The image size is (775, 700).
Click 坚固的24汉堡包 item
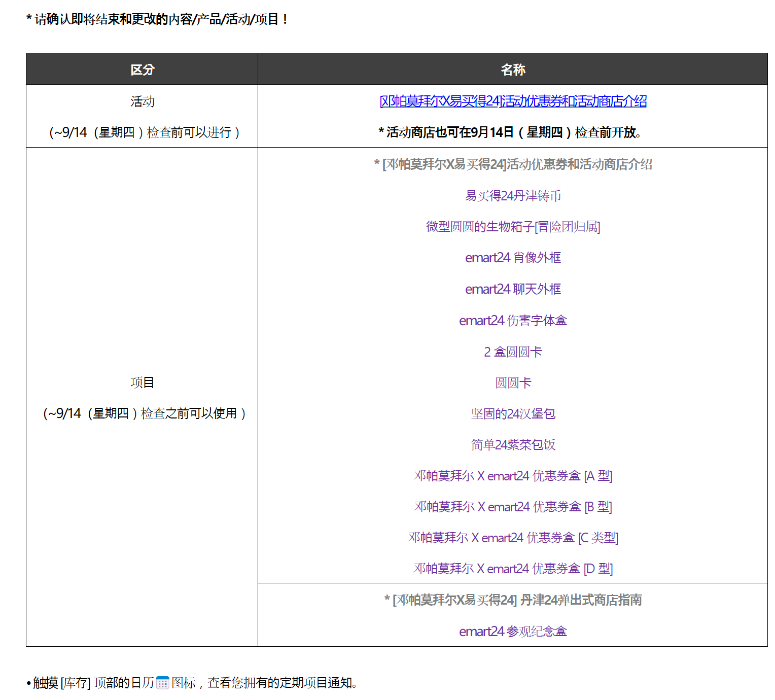tap(513, 413)
